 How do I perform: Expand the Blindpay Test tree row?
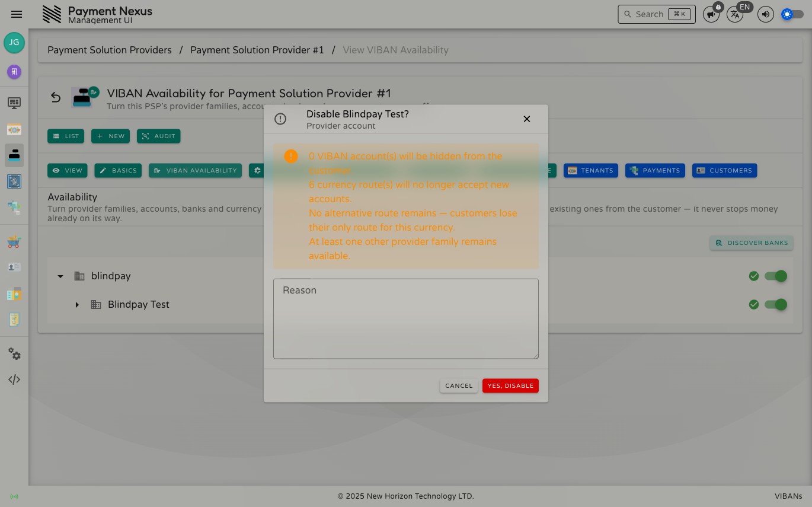[77, 304]
